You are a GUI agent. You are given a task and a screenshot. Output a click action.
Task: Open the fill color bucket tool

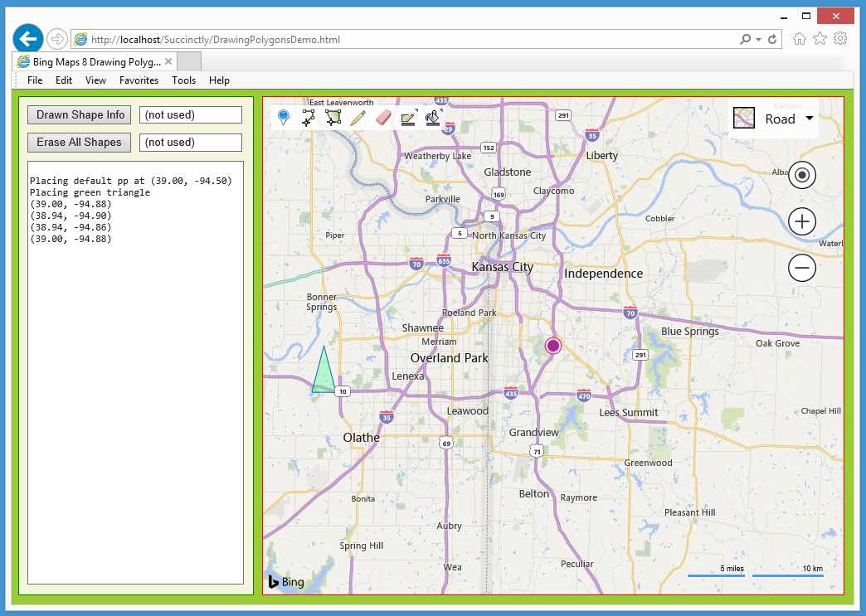click(x=432, y=118)
